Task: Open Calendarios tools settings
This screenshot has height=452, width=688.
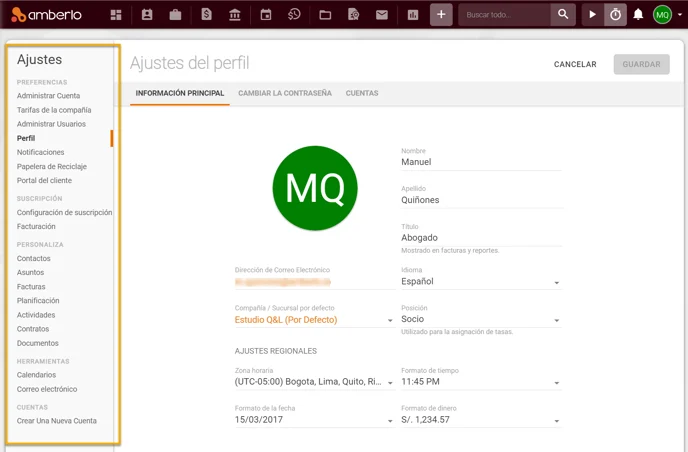Action: click(x=36, y=375)
